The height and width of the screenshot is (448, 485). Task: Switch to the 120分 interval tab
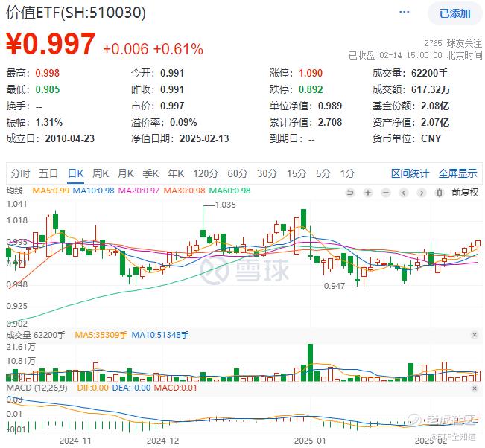[206, 173]
